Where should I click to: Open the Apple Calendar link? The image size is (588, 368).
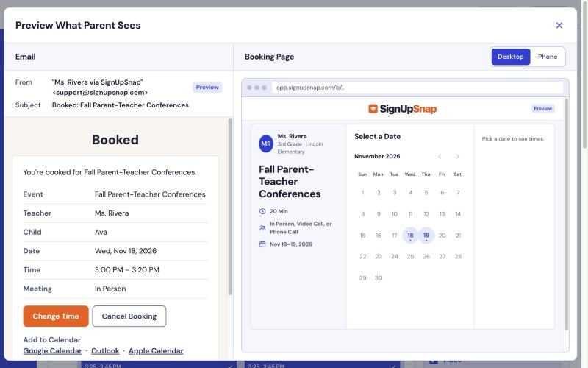coord(156,351)
